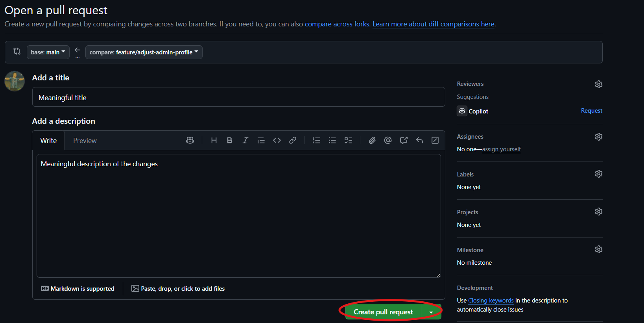Screen dimensions: 644x323
Task: Insert a code snippet with code icon
Action: coord(277,140)
